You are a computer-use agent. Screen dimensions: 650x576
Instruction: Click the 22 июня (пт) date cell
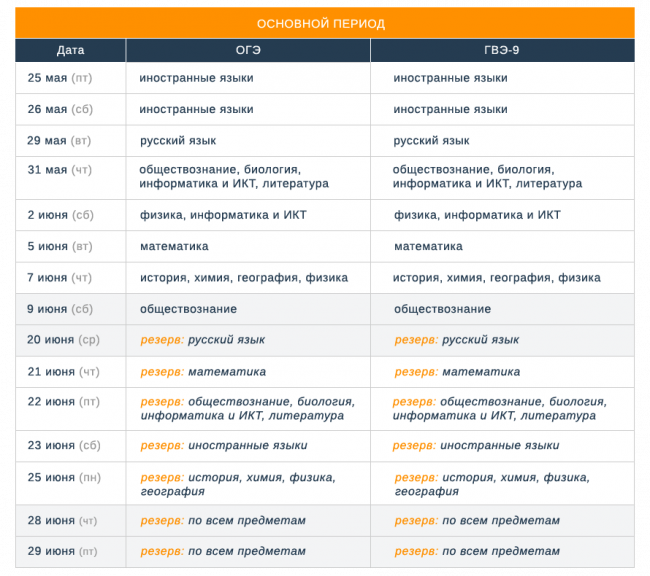click(64, 402)
